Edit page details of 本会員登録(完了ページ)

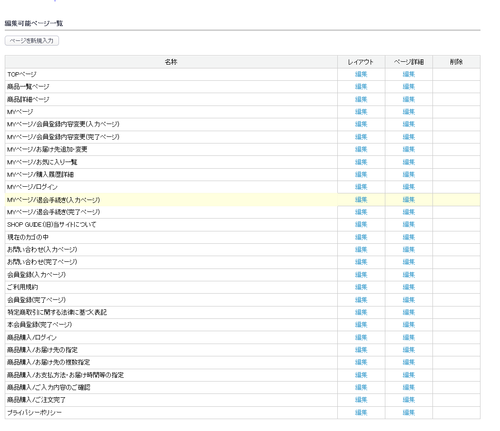point(409,325)
